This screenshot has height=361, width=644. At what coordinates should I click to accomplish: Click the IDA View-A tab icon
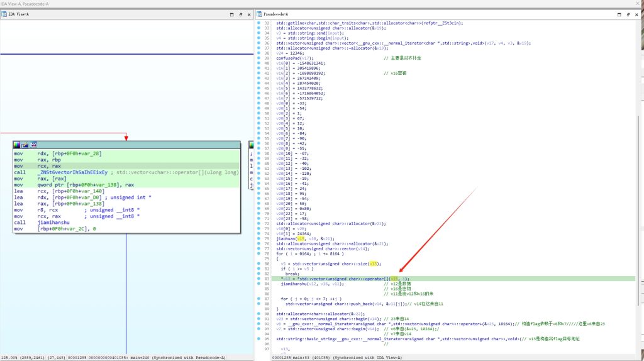coord(4,14)
